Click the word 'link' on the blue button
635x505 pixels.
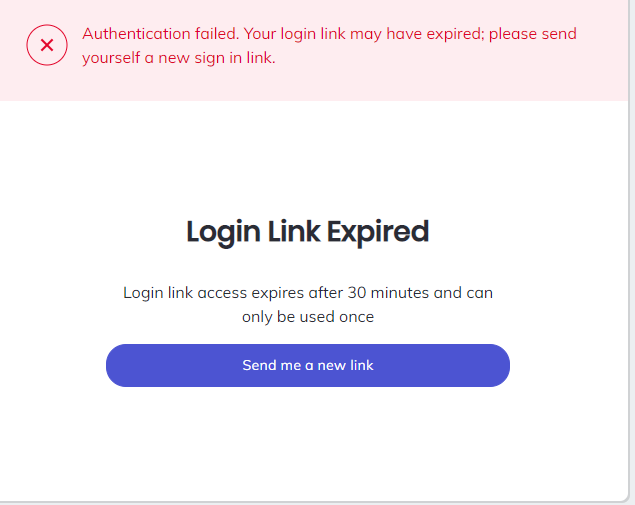click(360, 365)
